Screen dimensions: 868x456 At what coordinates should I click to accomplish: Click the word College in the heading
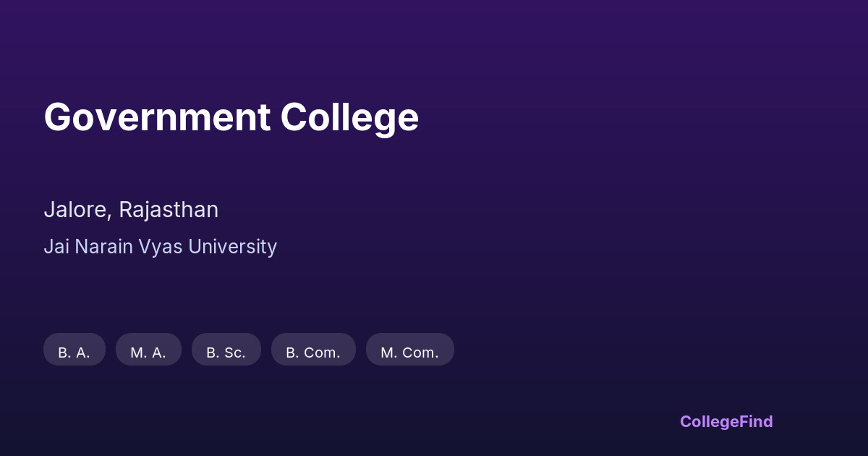349,117
